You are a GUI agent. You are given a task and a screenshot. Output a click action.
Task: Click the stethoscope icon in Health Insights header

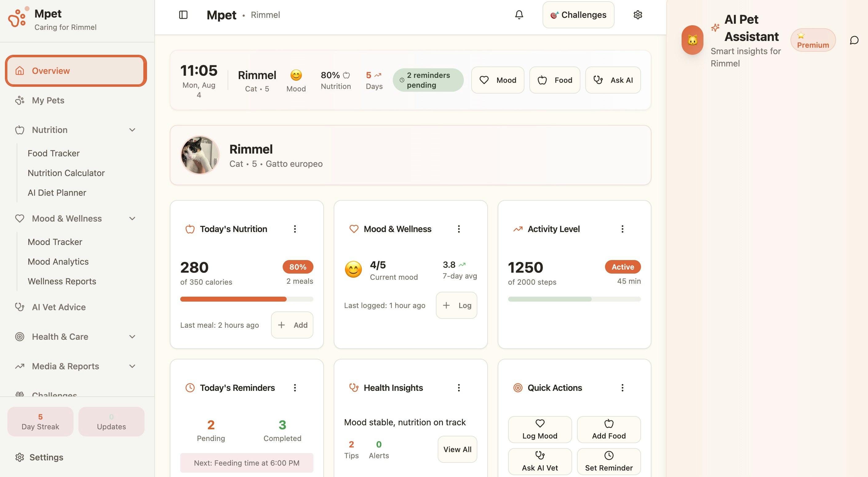354,388
